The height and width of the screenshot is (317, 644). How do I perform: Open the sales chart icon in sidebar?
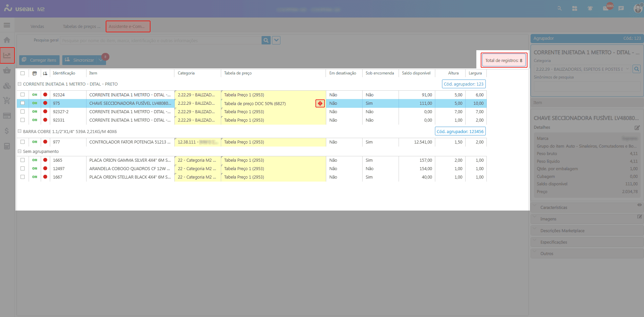7,55
